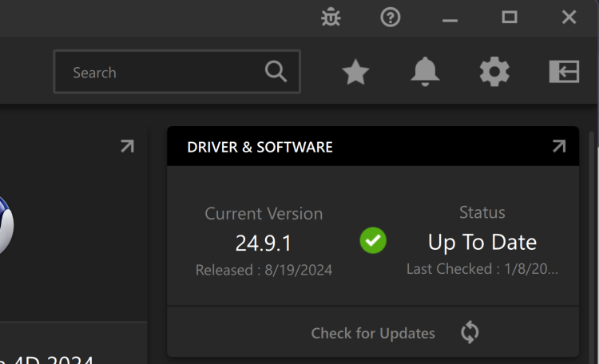Screen dimensions: 599x364
Task: Click the green checkmark status icon
Action: (373, 240)
